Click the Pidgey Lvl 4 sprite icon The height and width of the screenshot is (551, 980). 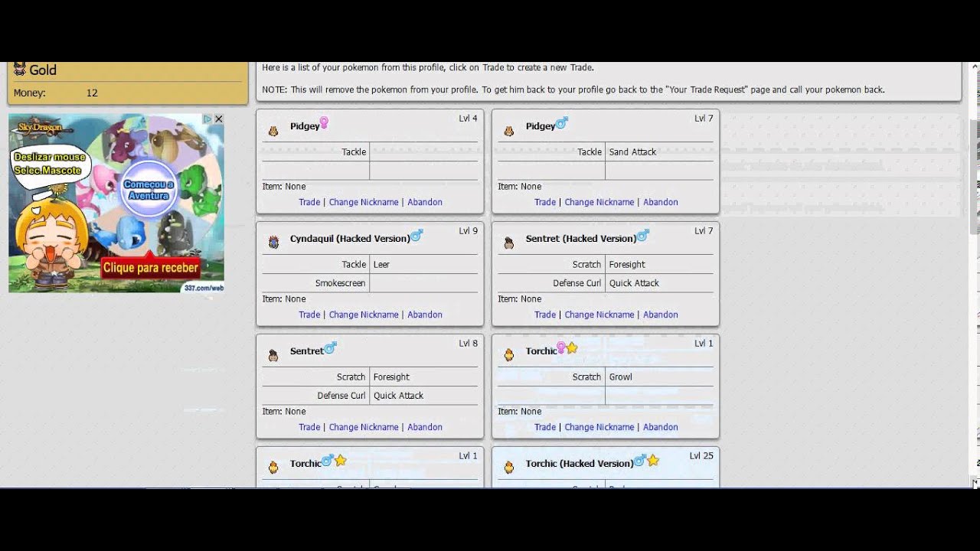(273, 131)
